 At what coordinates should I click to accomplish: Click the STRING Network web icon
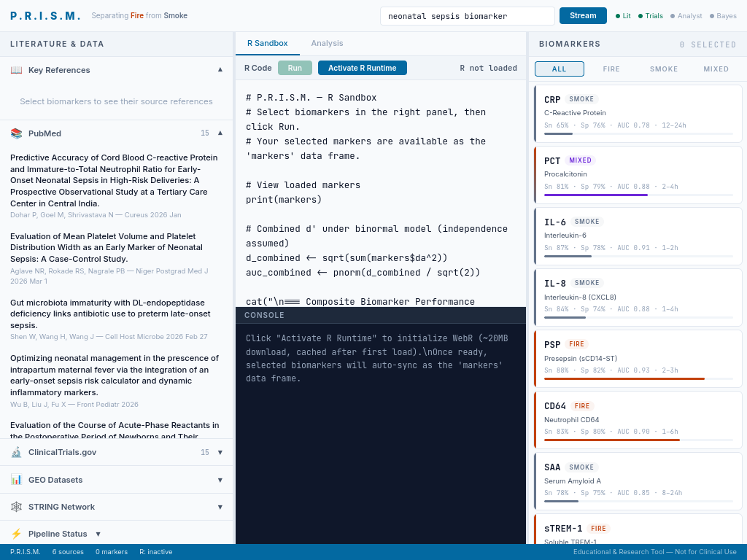(x=16, y=507)
